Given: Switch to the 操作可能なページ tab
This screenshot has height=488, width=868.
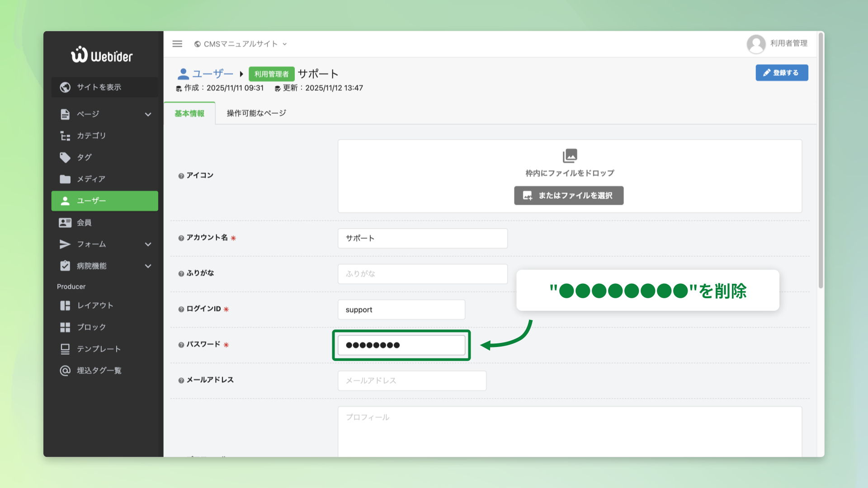Looking at the screenshot, I should coord(256,113).
